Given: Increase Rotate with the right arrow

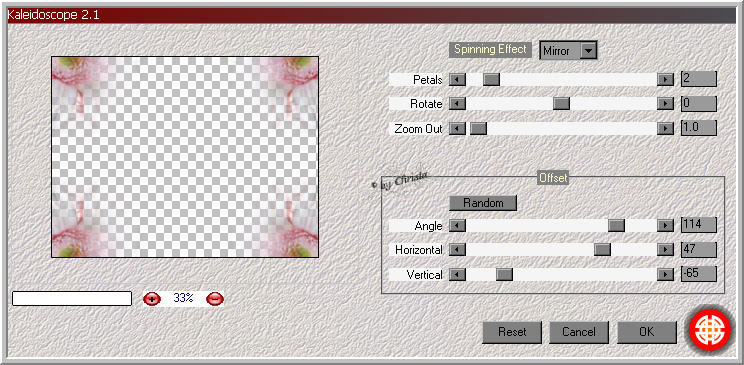Looking at the screenshot, I should pos(665,103).
